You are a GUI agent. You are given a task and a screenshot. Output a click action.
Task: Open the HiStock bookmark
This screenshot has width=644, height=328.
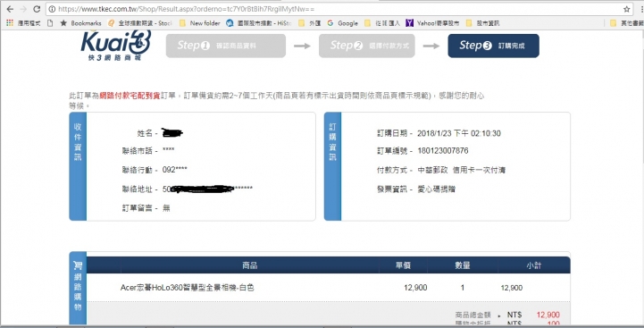pos(259,23)
